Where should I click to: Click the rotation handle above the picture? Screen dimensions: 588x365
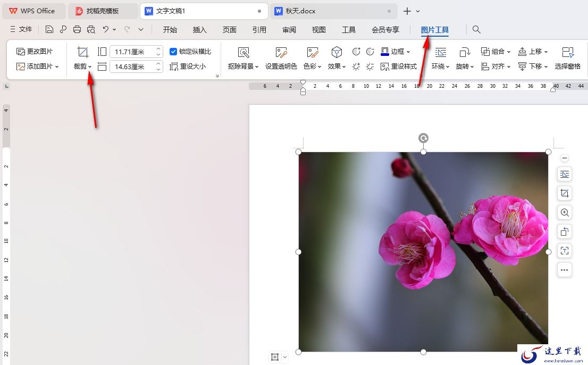pyautogui.click(x=423, y=138)
